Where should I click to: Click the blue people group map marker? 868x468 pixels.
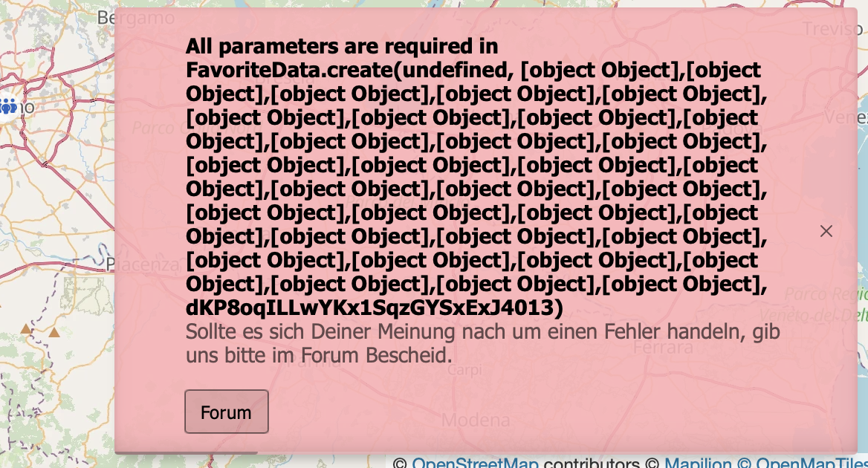coord(8,106)
